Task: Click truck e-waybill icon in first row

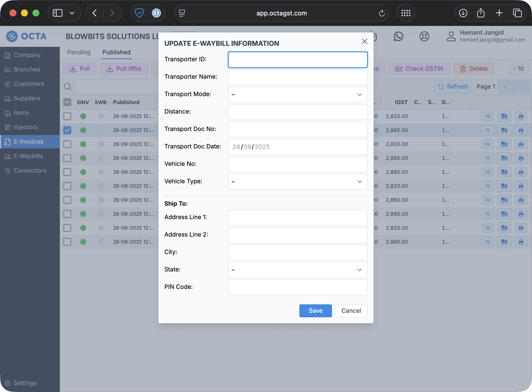Action: (x=504, y=116)
